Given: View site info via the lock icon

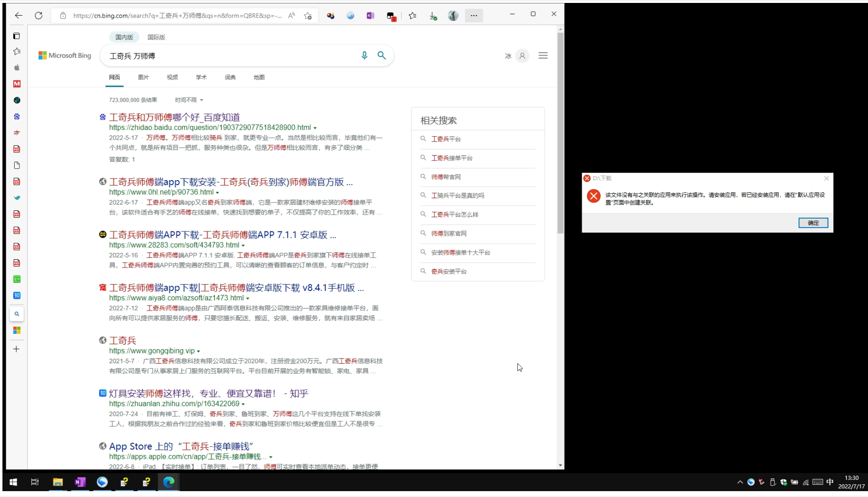Looking at the screenshot, I should 63,16.
